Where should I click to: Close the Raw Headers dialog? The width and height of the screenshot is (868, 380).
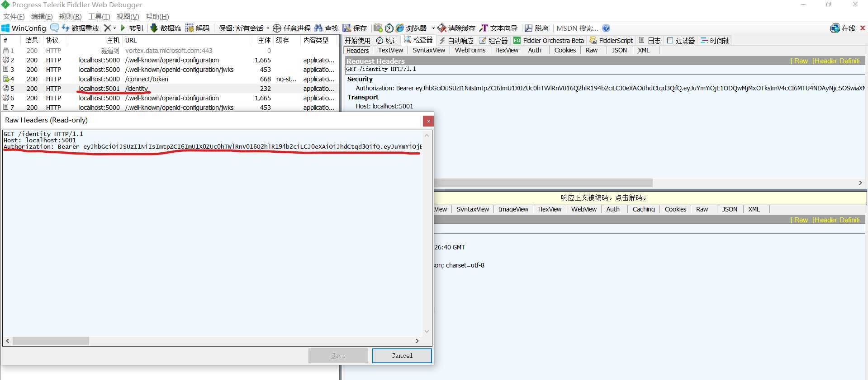(x=428, y=121)
